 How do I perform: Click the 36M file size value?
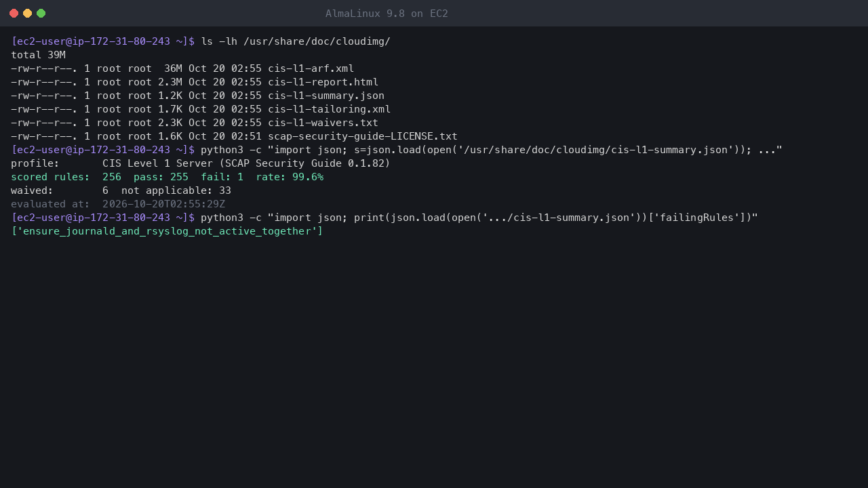click(173, 68)
